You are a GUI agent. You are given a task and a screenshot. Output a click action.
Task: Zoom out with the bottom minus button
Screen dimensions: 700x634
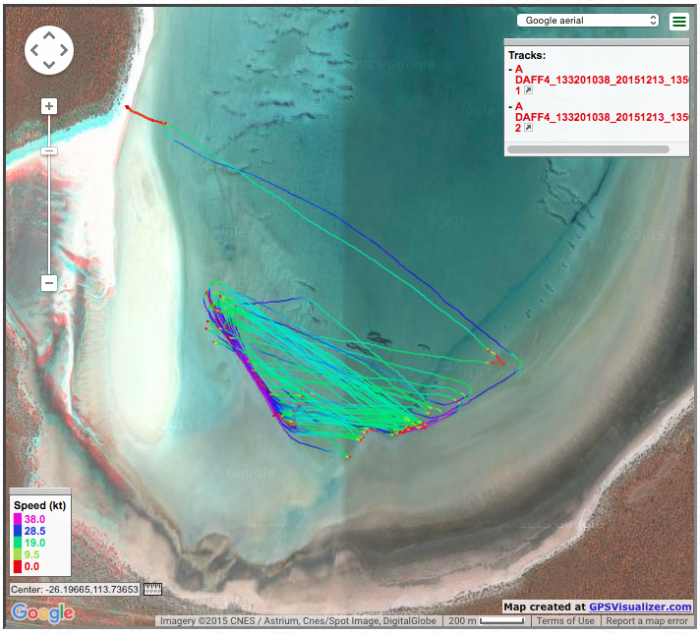point(49,283)
